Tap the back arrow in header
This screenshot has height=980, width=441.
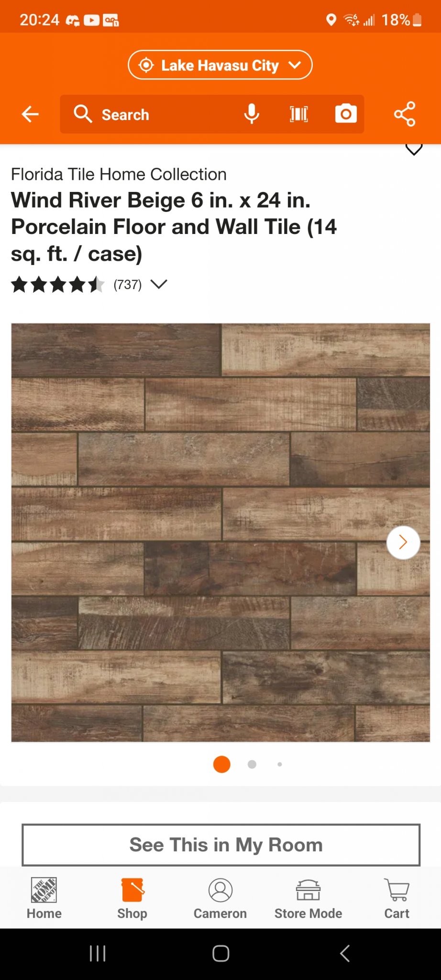tap(30, 114)
